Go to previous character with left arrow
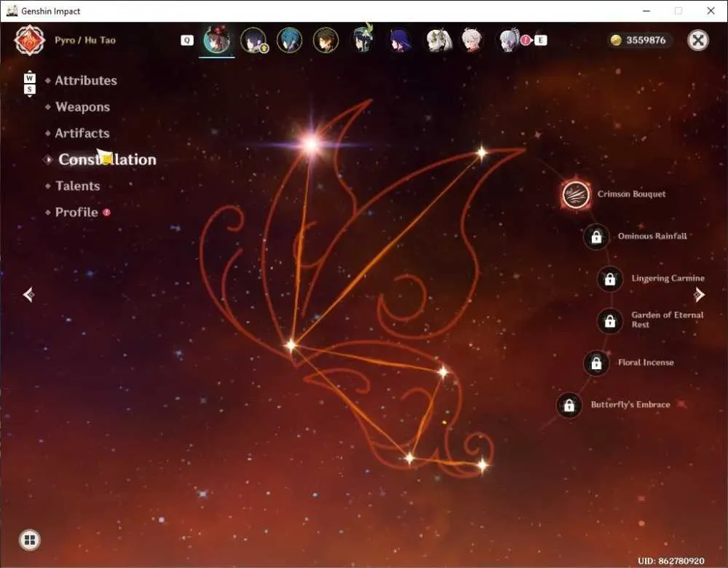This screenshot has width=728, height=568. coord(29,294)
